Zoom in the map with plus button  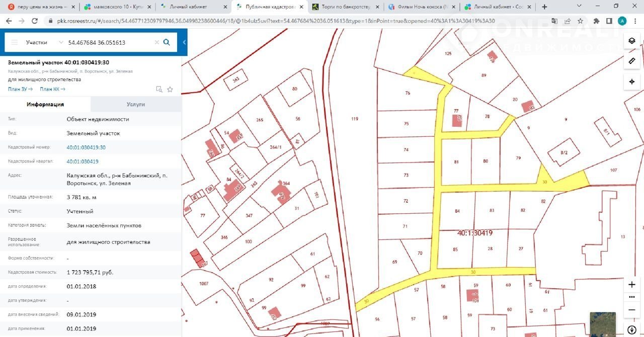[632, 285]
